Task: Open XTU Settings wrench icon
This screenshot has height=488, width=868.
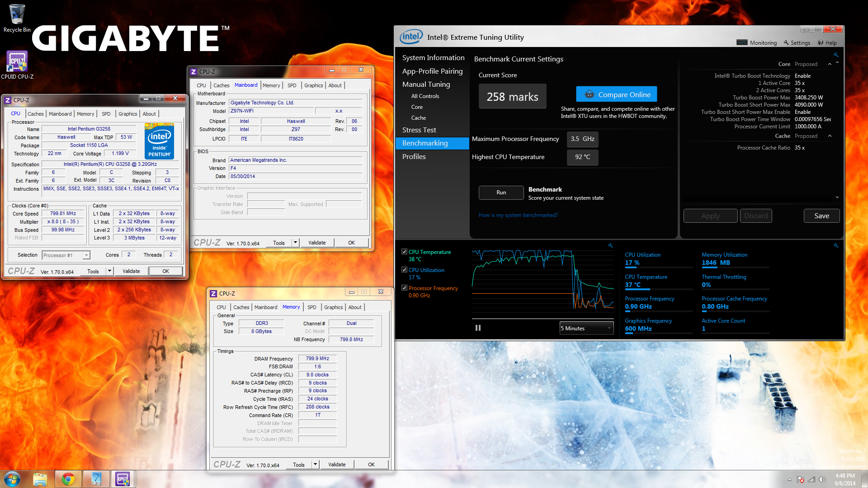Action: point(786,42)
